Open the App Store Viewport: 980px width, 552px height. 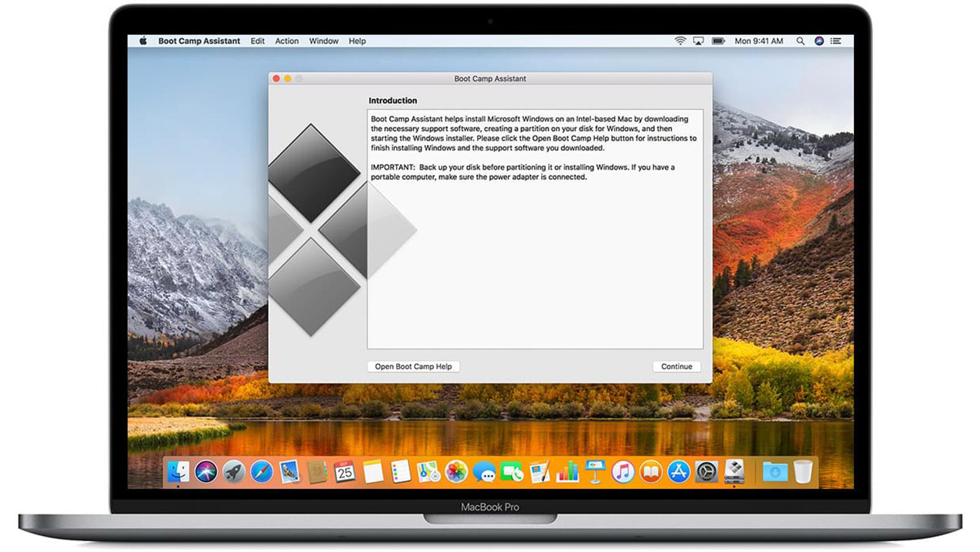coord(676,472)
